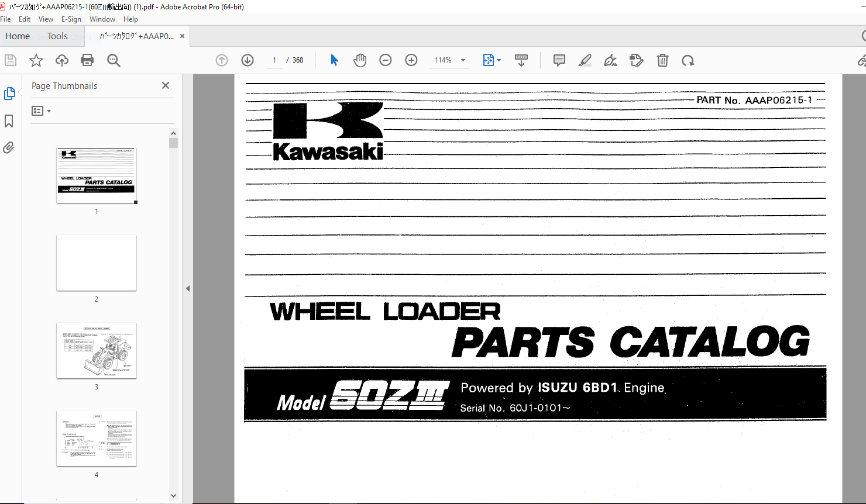This screenshot has width=866, height=504.
Task: Click the Fit page view icon
Action: click(489, 60)
